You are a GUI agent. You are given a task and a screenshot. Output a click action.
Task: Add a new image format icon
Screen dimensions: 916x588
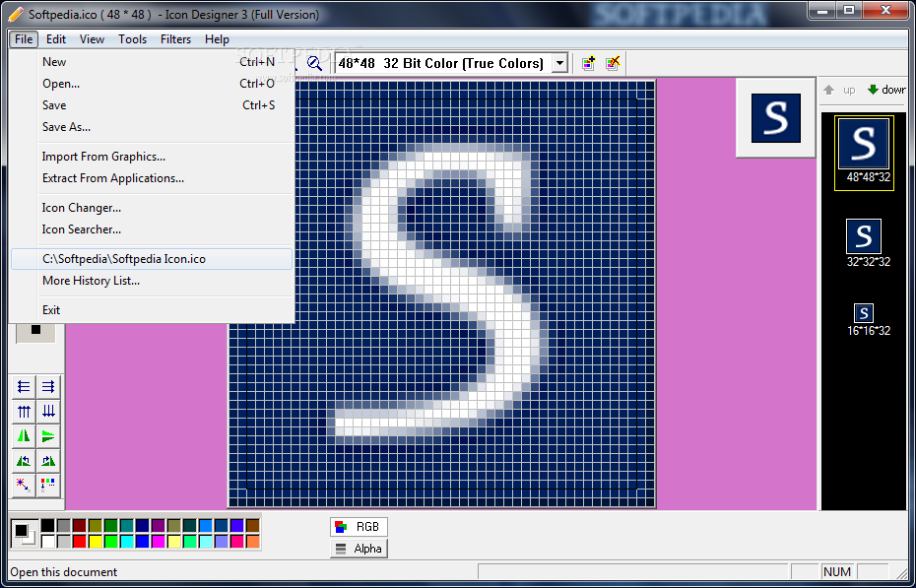588,63
